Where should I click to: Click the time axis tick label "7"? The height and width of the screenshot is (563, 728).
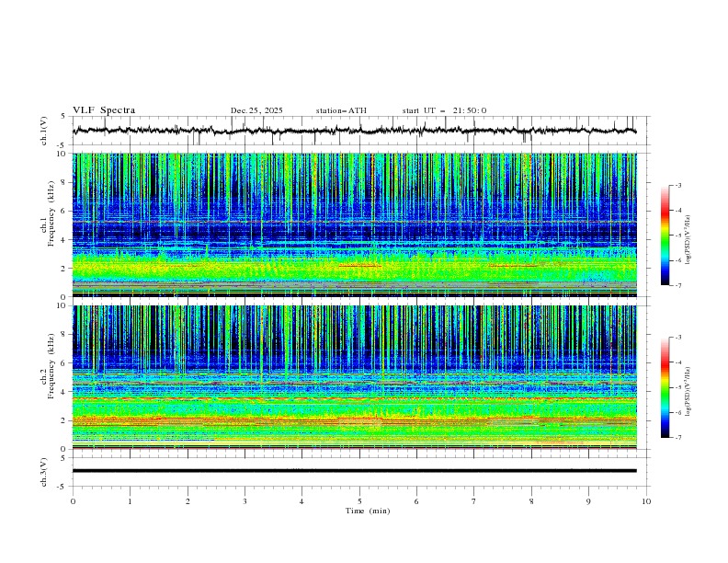[474, 501]
